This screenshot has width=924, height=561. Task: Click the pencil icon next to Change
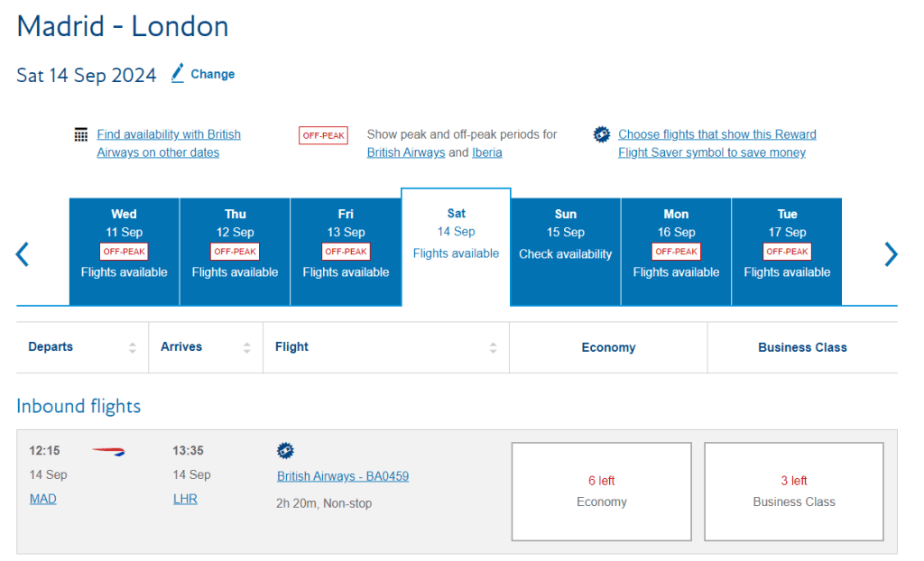178,74
